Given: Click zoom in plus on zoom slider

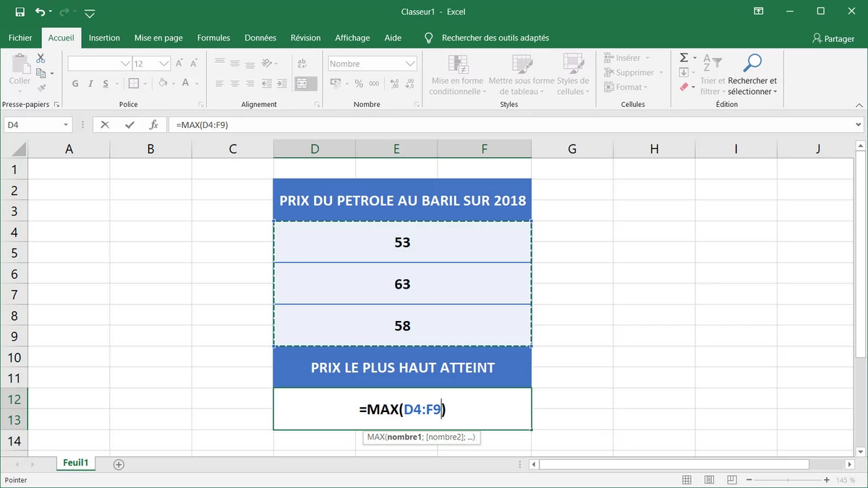Looking at the screenshot, I should pyautogui.click(x=827, y=480).
